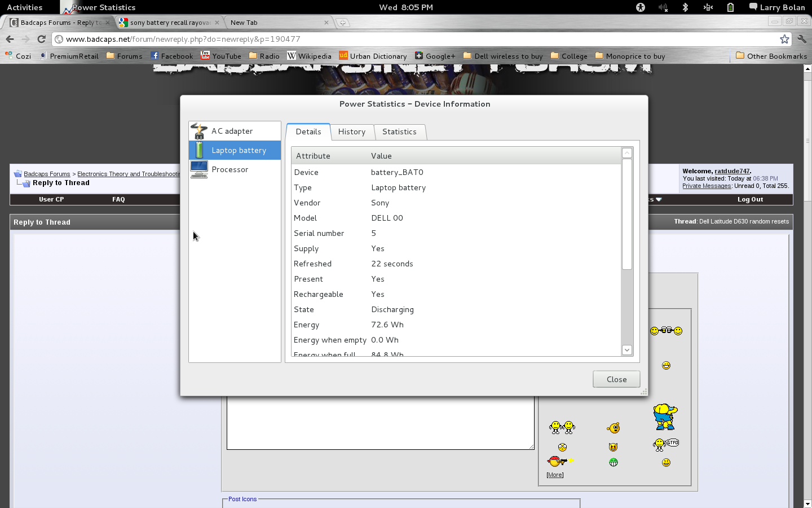This screenshot has height=508, width=812.
Task: Sort by the Attribute column header
Action: (329, 156)
